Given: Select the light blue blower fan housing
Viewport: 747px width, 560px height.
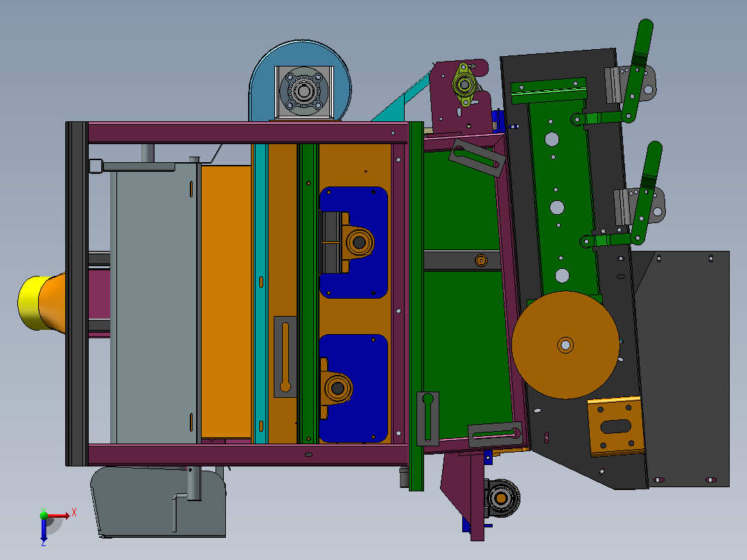Looking at the screenshot, I should pyautogui.click(x=300, y=81).
